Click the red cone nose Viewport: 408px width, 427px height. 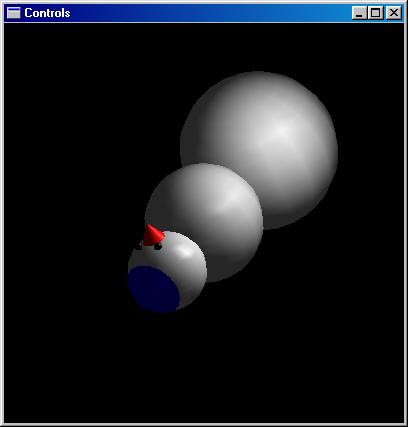(153, 236)
